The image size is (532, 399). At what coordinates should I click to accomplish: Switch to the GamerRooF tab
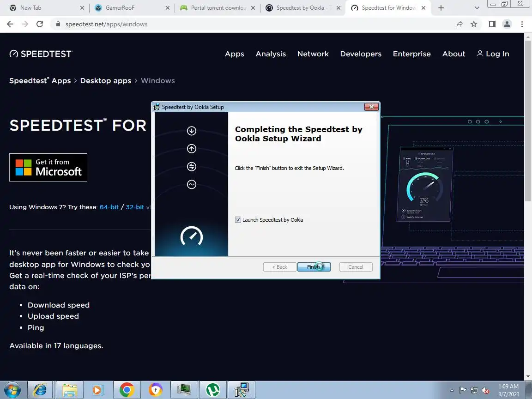click(x=131, y=8)
